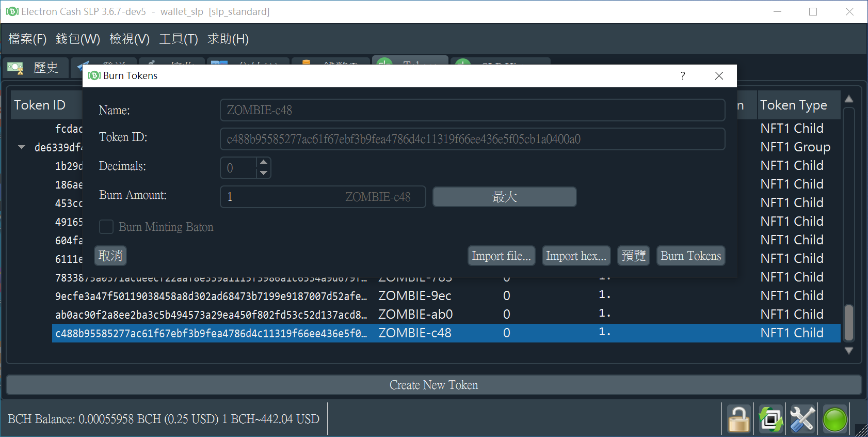Click the Import file... button
The image size is (868, 437).
click(x=501, y=256)
